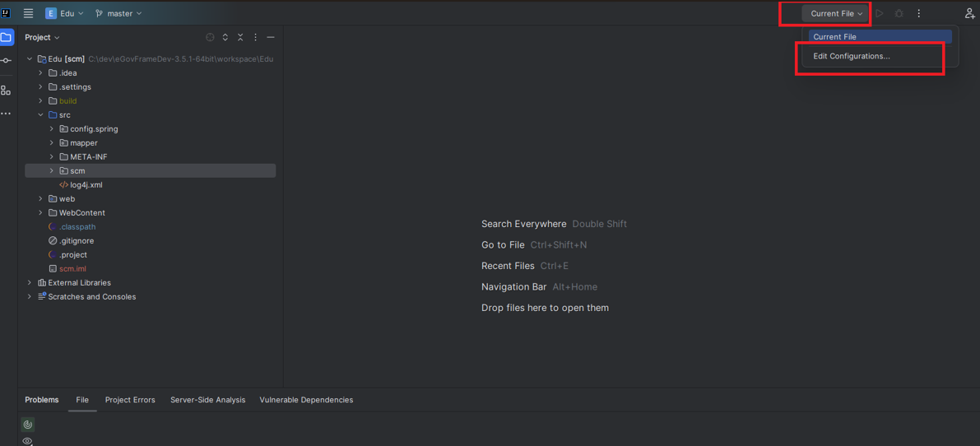Click the project path C:\dev\eGovFrameDev text
The width and height of the screenshot is (980, 446).
click(x=181, y=59)
